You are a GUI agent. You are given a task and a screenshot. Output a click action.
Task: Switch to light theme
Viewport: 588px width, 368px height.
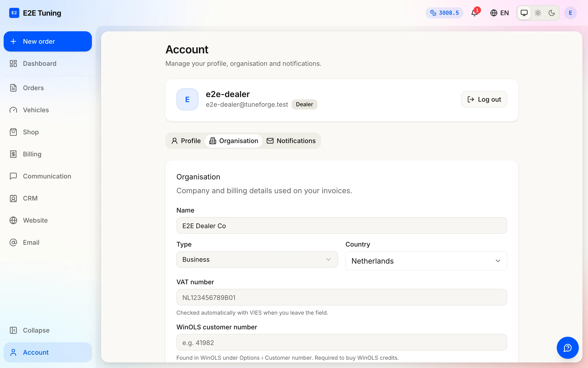point(538,13)
